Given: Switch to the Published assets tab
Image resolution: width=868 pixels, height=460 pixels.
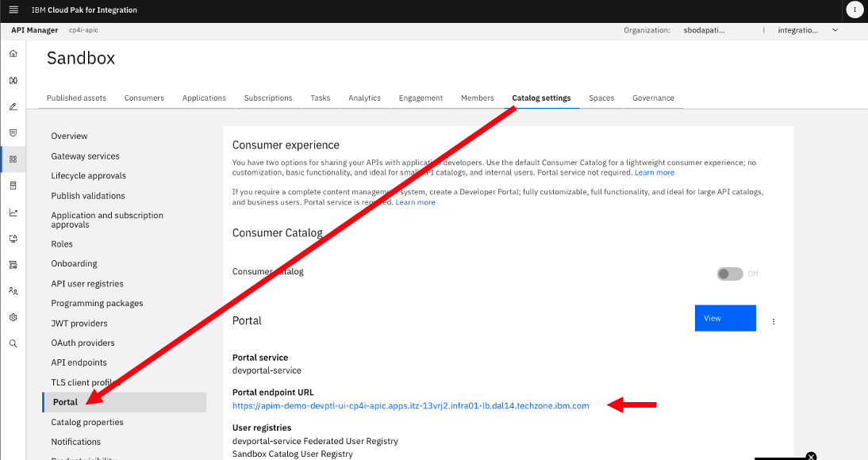Looking at the screenshot, I should coord(76,98).
